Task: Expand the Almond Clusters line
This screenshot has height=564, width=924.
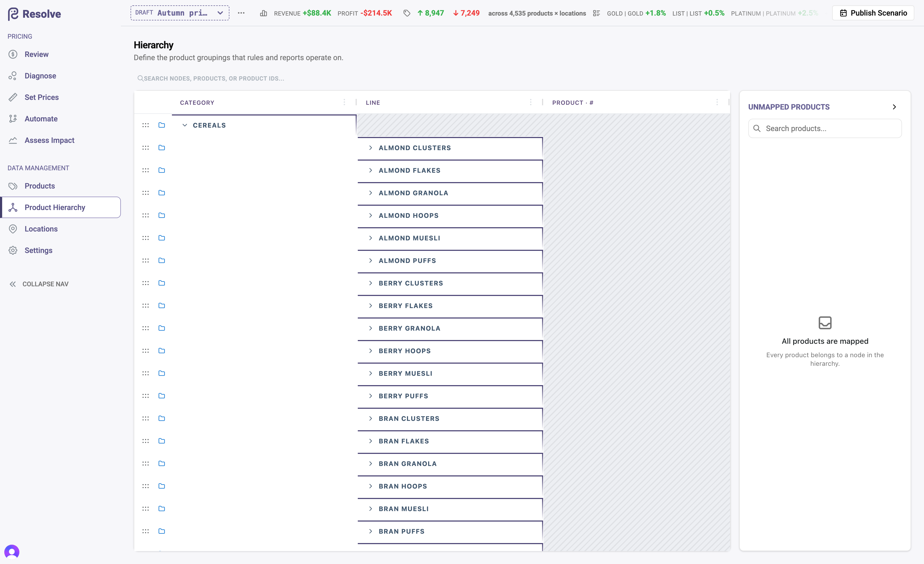Action: pos(370,148)
